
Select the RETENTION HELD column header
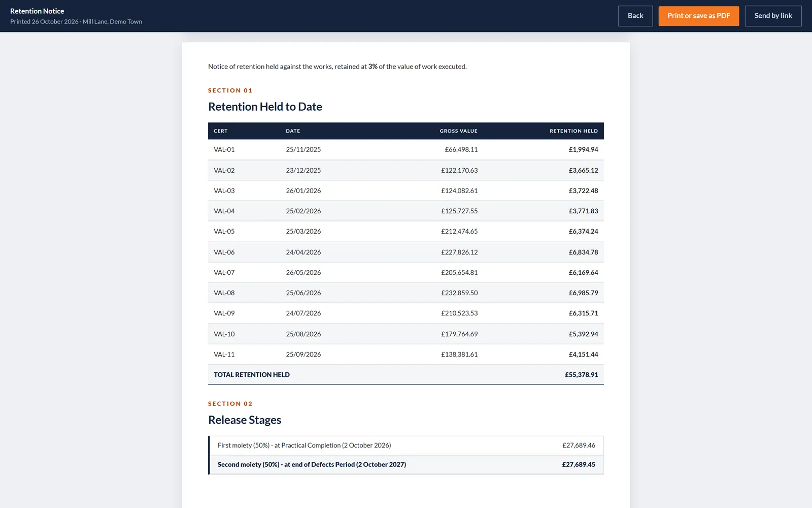pos(574,131)
